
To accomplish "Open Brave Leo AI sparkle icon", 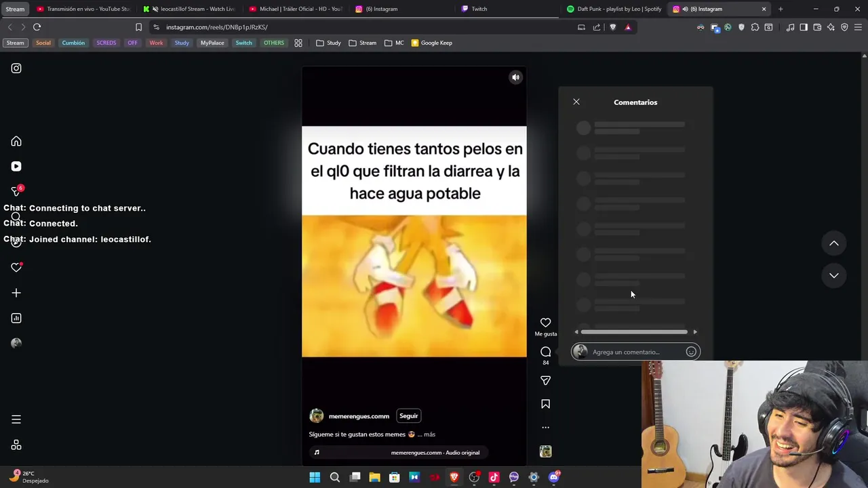I will [x=831, y=27].
